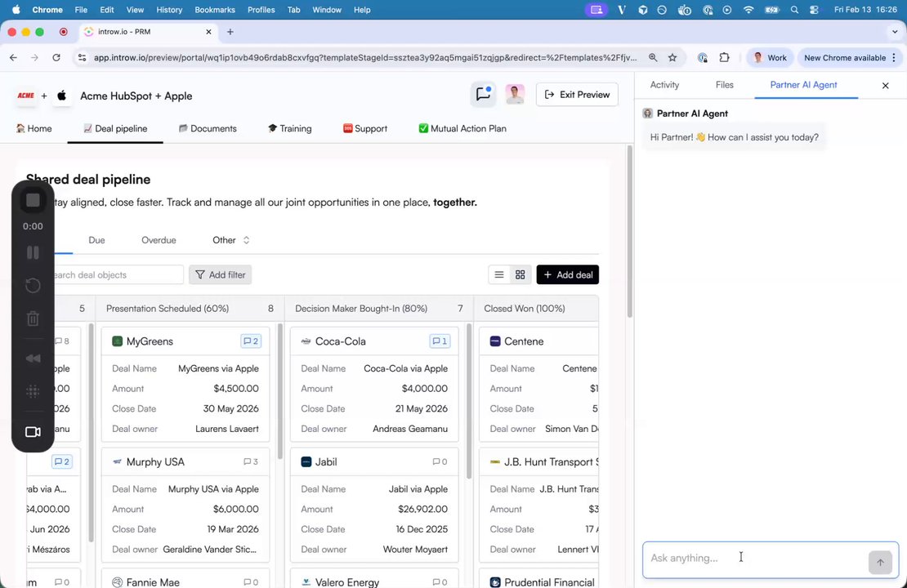Open Coca-Cola card comments badge
907x588 pixels.
click(x=440, y=341)
